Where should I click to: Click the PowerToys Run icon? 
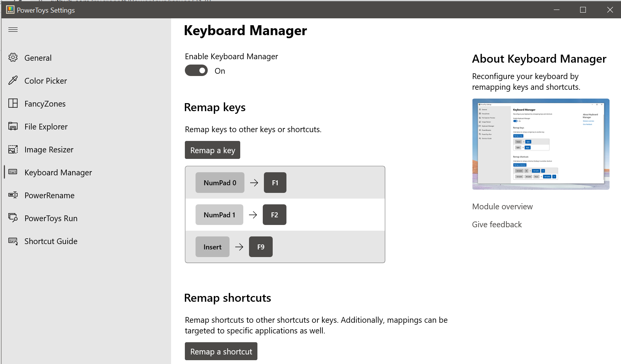[13, 218]
